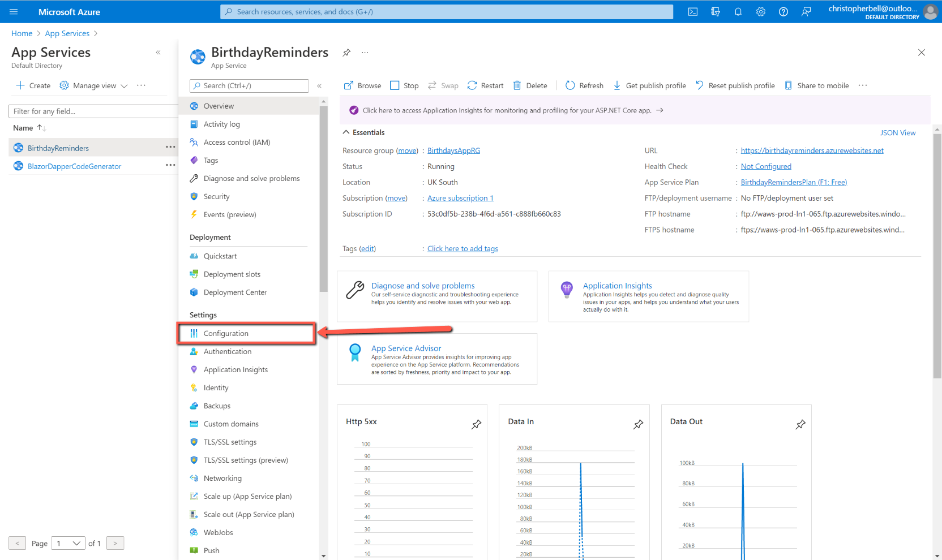
Task: Collapse the Essentials section
Action: (346, 132)
